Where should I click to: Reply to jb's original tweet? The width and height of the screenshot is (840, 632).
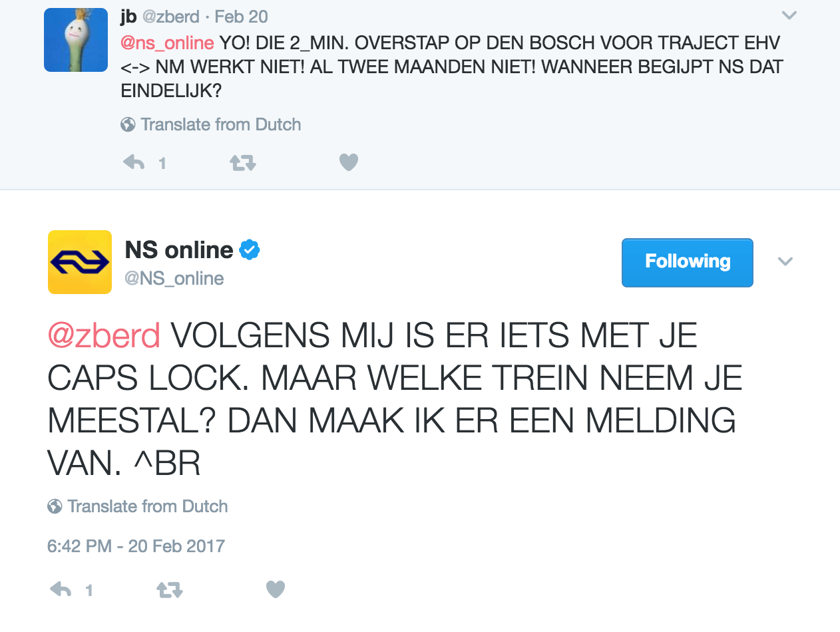[134, 162]
